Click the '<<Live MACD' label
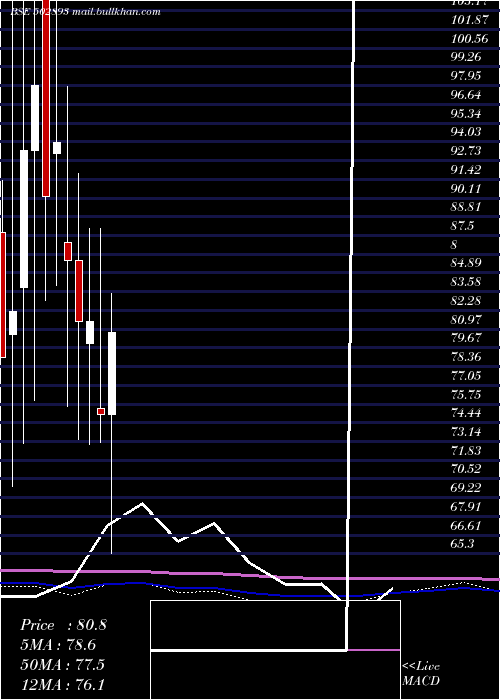Viewport: 500px width, 700px height. tap(421, 674)
